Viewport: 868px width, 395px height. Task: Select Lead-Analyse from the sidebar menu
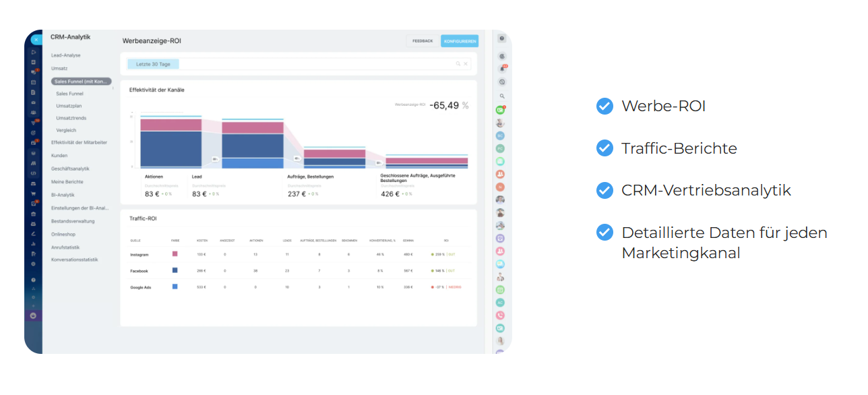(x=65, y=55)
